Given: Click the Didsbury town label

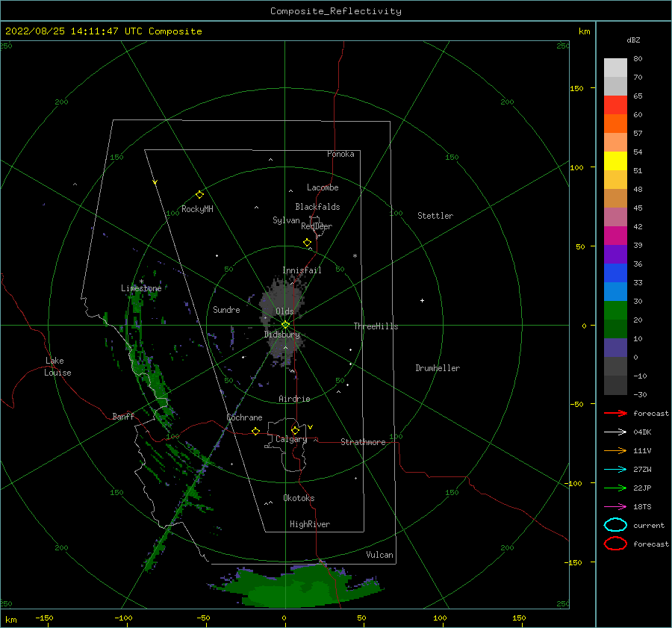Looking at the screenshot, I should pyautogui.click(x=281, y=335).
